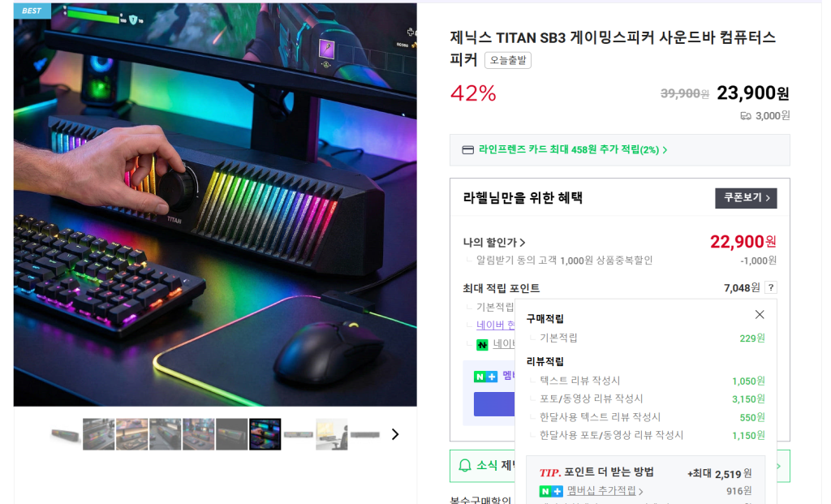Screen dimensions: 831x504
Task: Select the first soundbar thumbnail
Action: click(65, 434)
